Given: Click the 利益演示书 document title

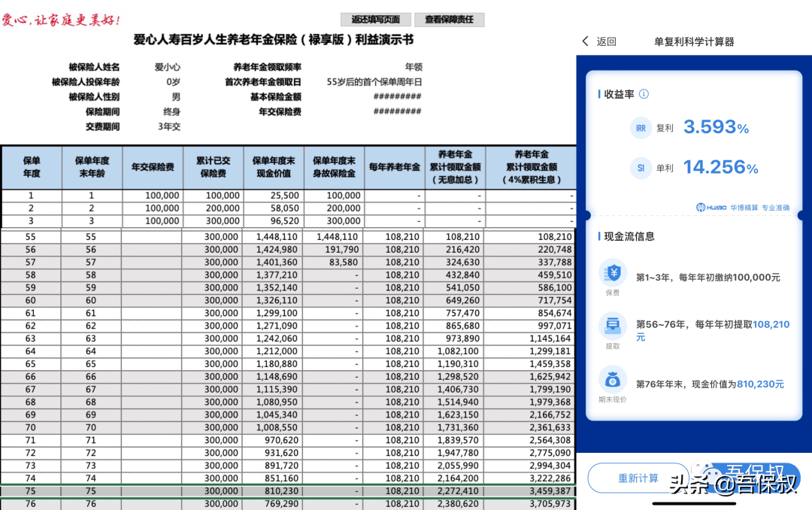Looking at the screenshot, I should click(274, 40).
